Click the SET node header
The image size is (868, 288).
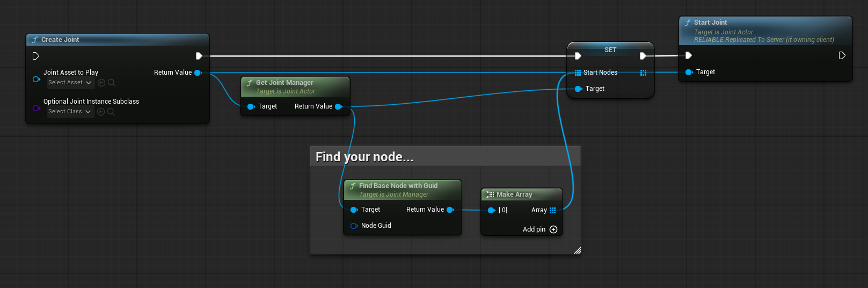click(x=610, y=50)
